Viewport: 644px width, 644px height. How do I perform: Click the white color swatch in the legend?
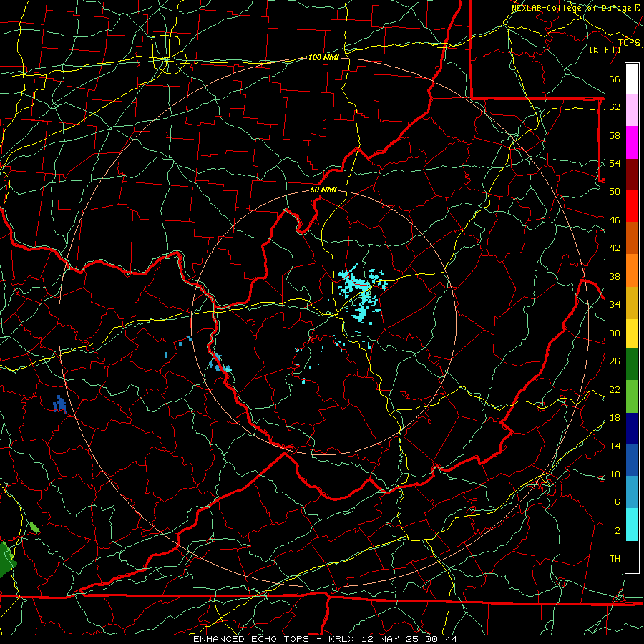tap(632, 79)
